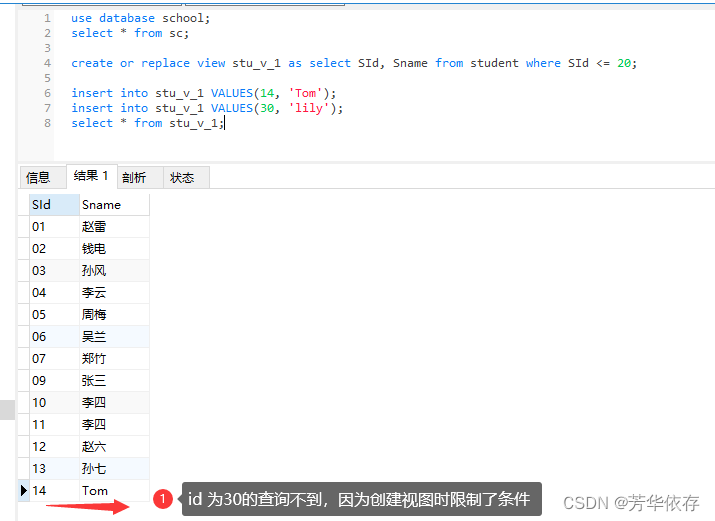Select the Sname cell in row 10
This screenshot has width=715, height=521.
coord(114,402)
